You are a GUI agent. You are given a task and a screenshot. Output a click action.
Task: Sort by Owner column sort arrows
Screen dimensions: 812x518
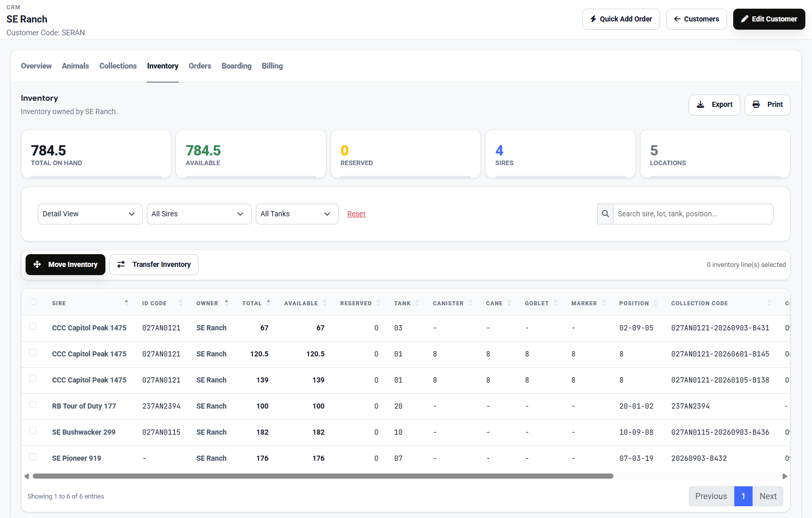tap(227, 303)
